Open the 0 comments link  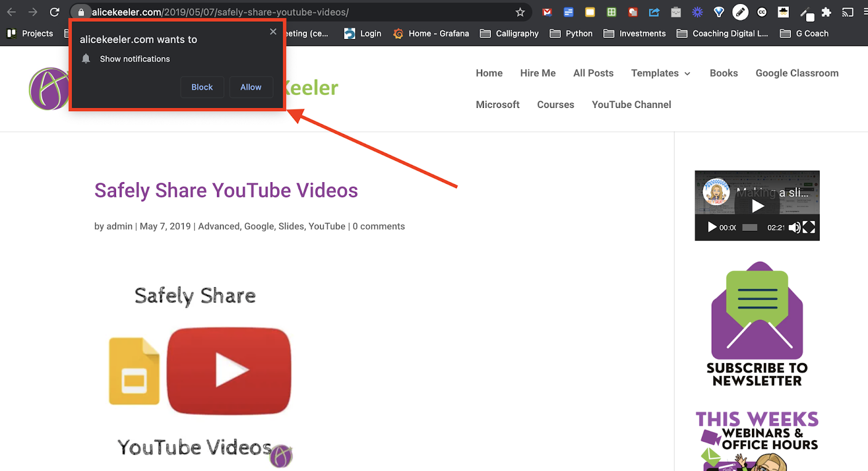(379, 227)
